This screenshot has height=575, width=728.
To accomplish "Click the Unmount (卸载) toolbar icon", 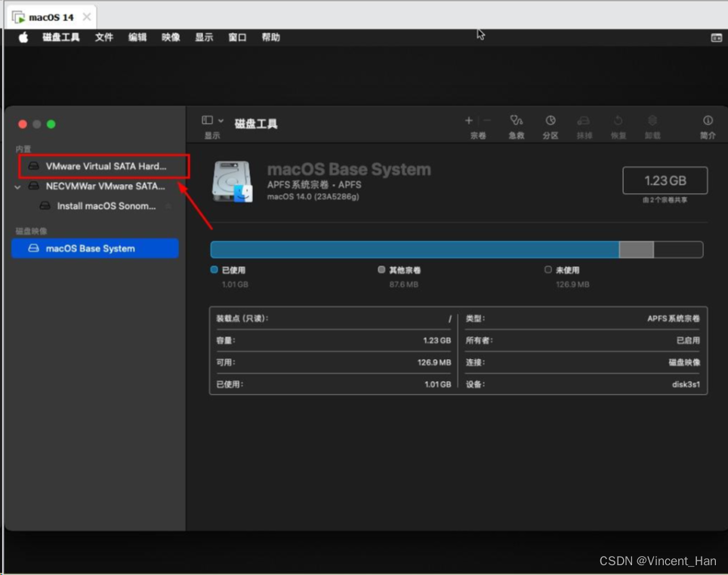I will [x=652, y=121].
